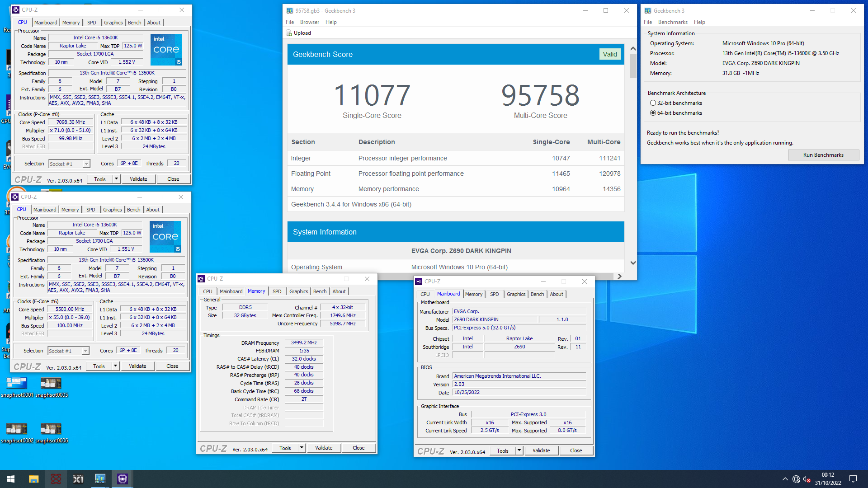Open network globe tray icon
This screenshot has height=488, width=868.
[x=796, y=479]
